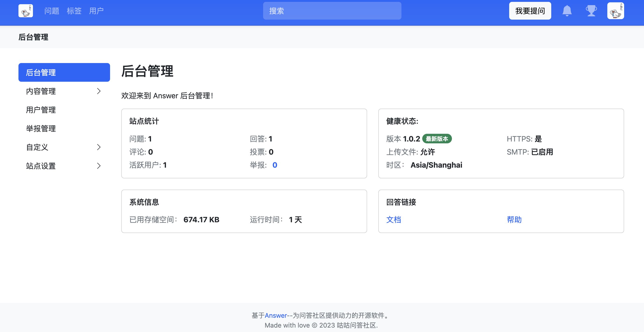
Task: Go to 问题 in top navigation
Action: pyautogui.click(x=52, y=11)
